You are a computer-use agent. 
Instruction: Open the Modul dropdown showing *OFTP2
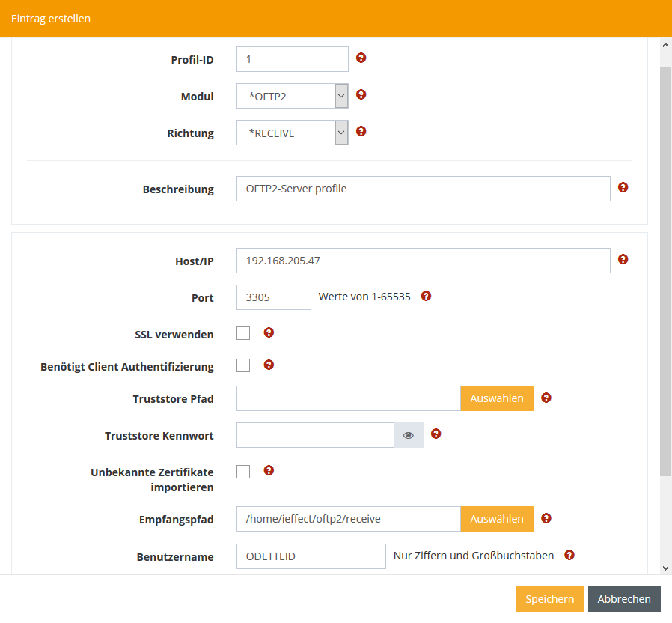coord(292,96)
